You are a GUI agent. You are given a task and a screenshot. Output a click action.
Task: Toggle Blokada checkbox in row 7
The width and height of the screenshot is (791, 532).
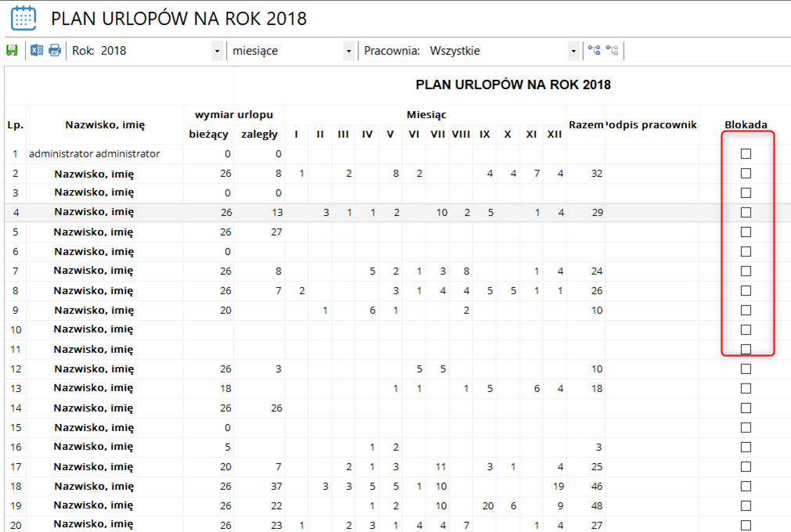(746, 271)
